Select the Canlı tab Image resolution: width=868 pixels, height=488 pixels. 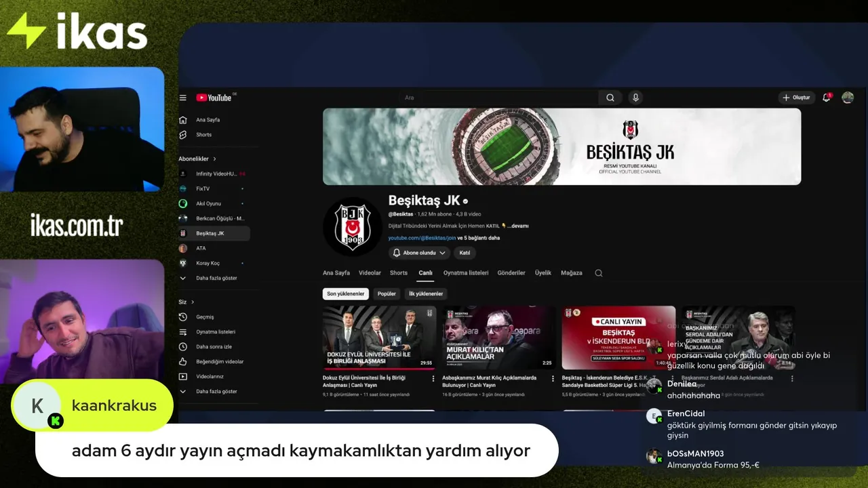pos(425,273)
